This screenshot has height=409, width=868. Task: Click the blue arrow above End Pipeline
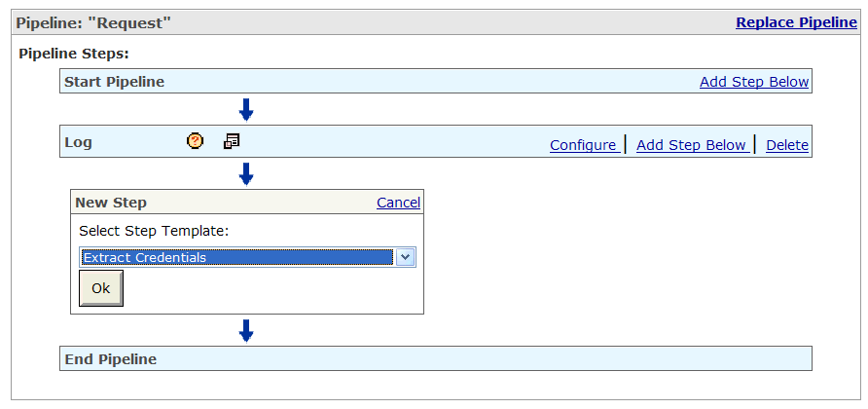[246, 331]
